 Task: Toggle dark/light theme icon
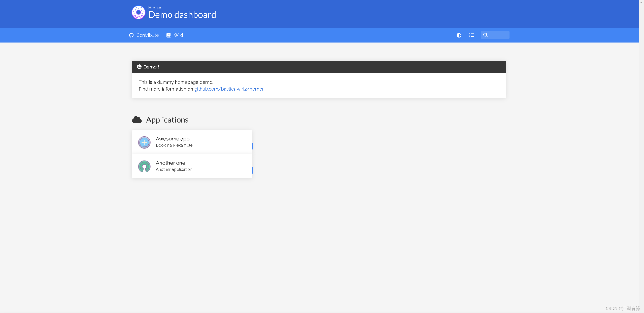click(459, 35)
